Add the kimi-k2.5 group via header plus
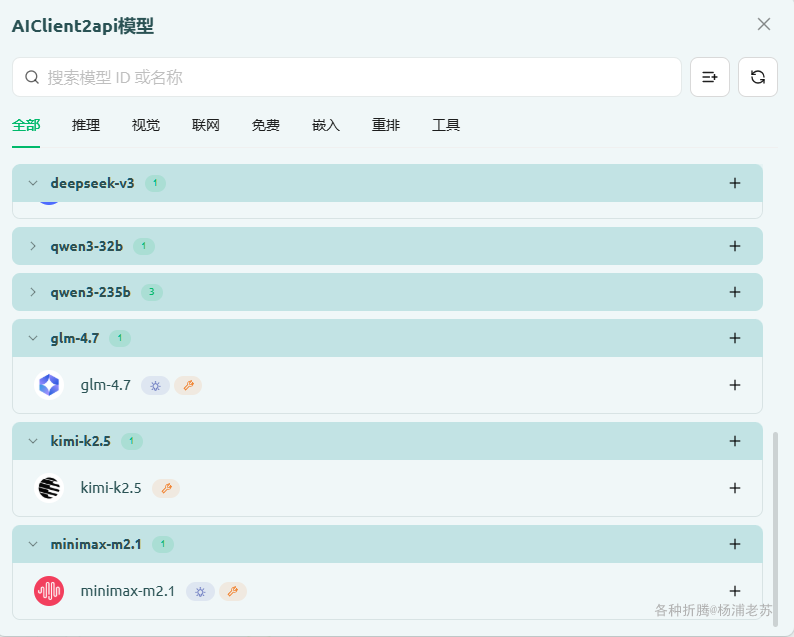Image resolution: width=794 pixels, height=637 pixels. pyautogui.click(x=735, y=441)
